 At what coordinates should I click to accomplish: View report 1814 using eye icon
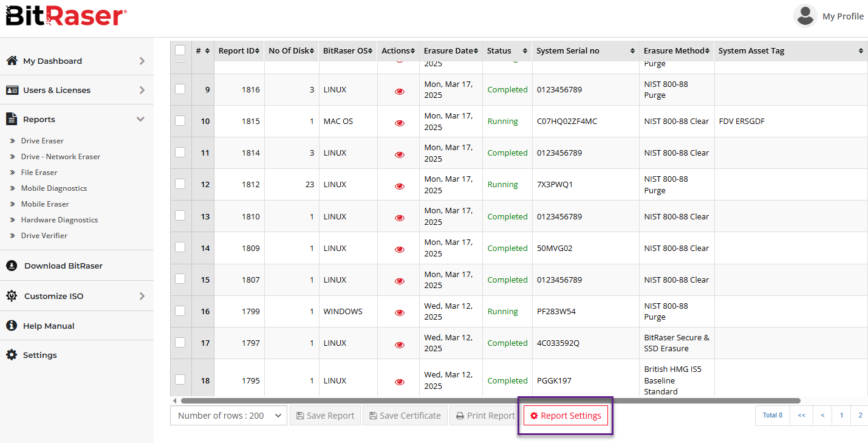(400, 154)
